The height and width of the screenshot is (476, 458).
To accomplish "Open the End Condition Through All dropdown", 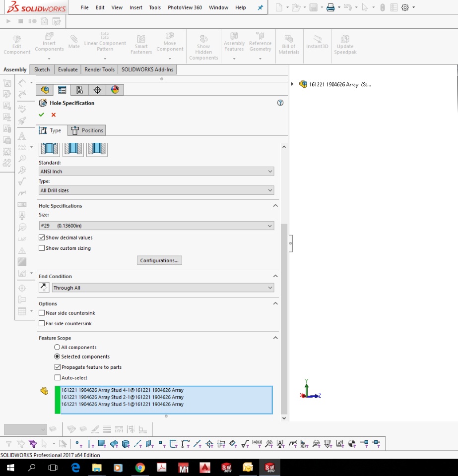I will (163, 288).
